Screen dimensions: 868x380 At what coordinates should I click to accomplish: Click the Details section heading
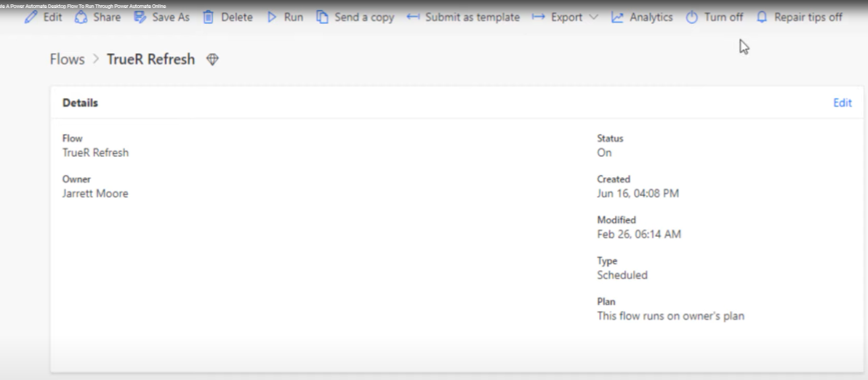(80, 103)
